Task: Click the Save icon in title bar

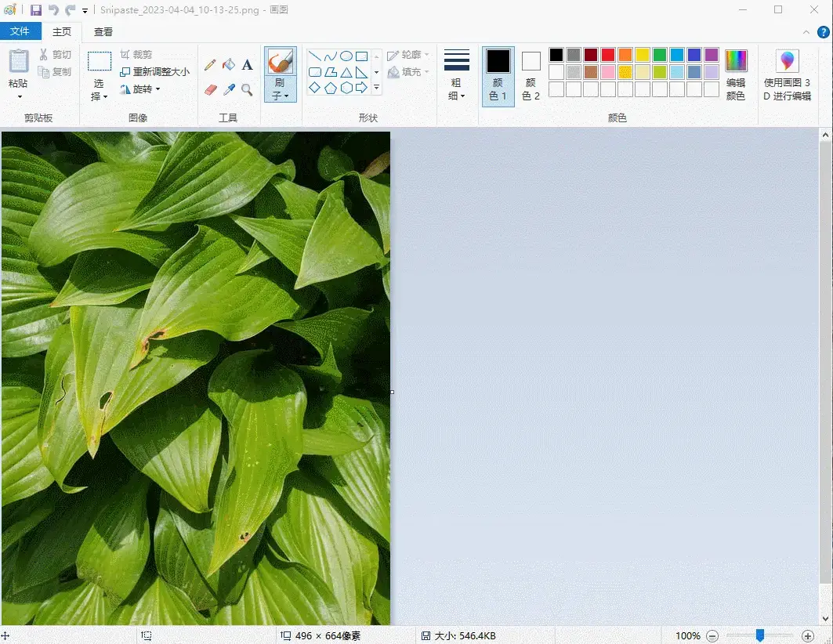Action: coord(36,10)
